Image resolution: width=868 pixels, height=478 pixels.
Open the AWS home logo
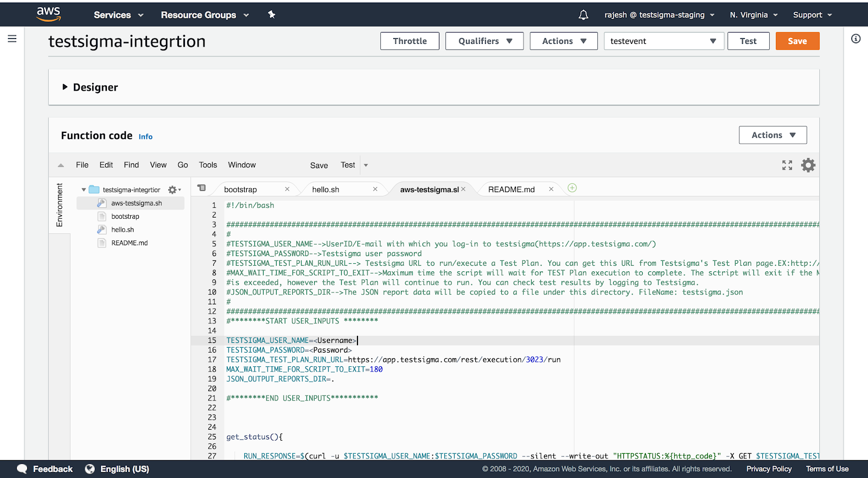48,14
